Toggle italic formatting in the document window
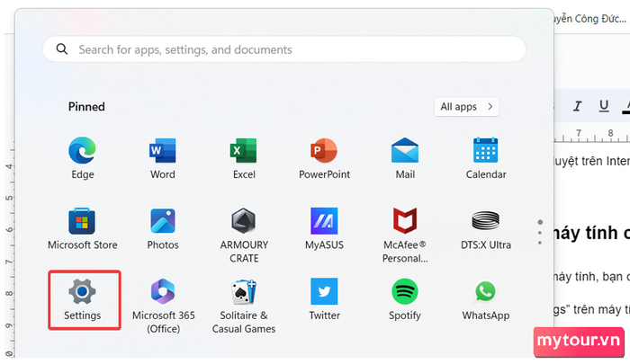Viewport: 630px width, 364px height. pyautogui.click(x=578, y=106)
